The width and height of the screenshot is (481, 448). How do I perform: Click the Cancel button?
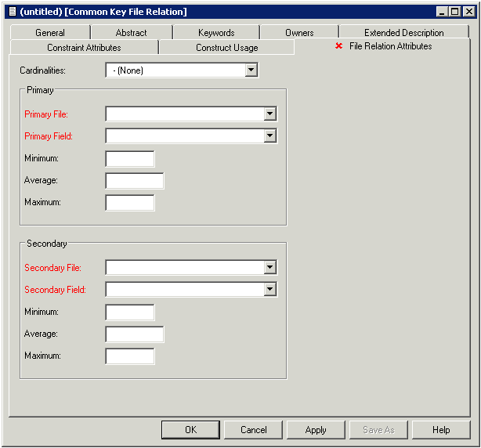point(253,430)
